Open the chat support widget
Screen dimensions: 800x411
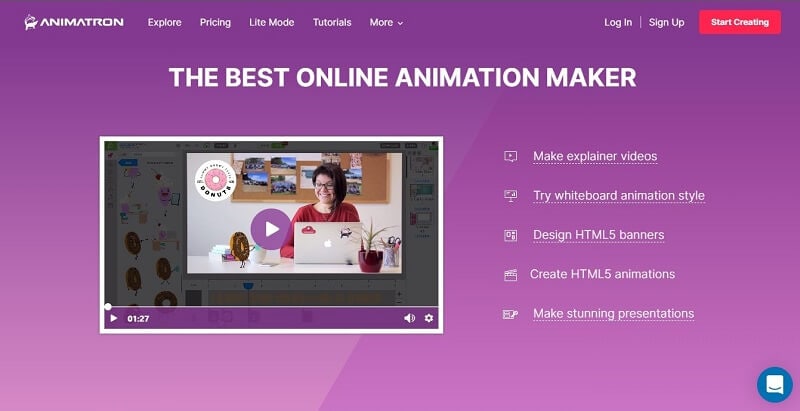[x=774, y=384]
